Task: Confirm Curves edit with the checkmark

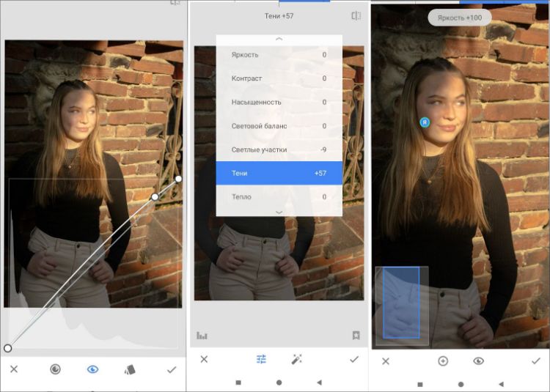Action: (x=171, y=369)
